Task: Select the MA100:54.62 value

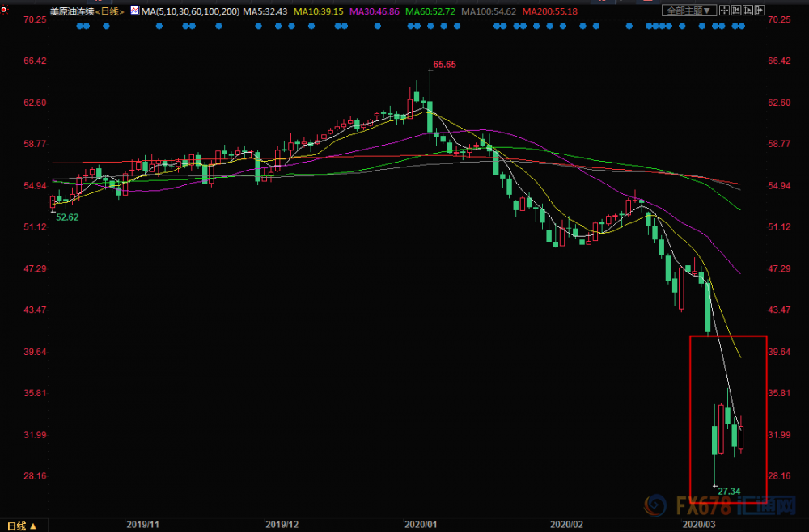Action: [x=489, y=11]
